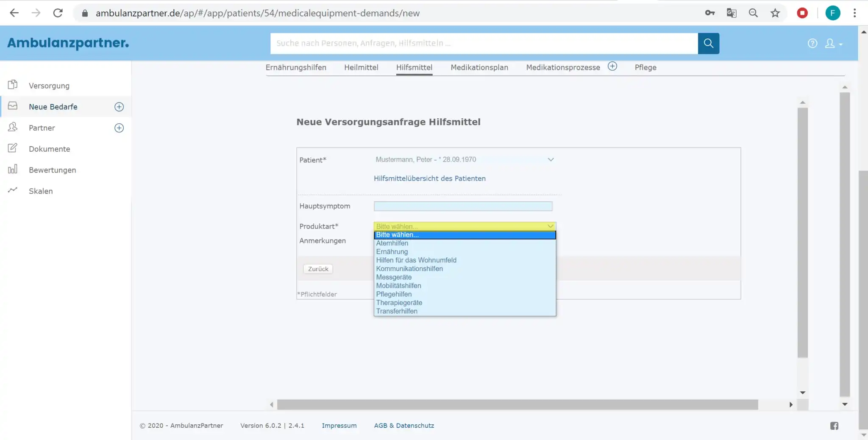Screen dimensions: 868x440
Task: Open the Chrome profile avatar F
Action: click(x=833, y=13)
